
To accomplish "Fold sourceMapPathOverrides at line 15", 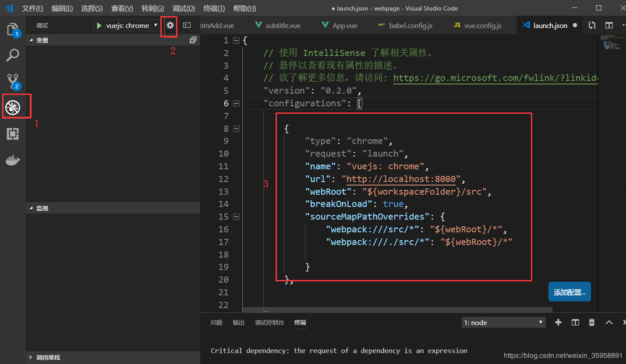I will point(236,217).
